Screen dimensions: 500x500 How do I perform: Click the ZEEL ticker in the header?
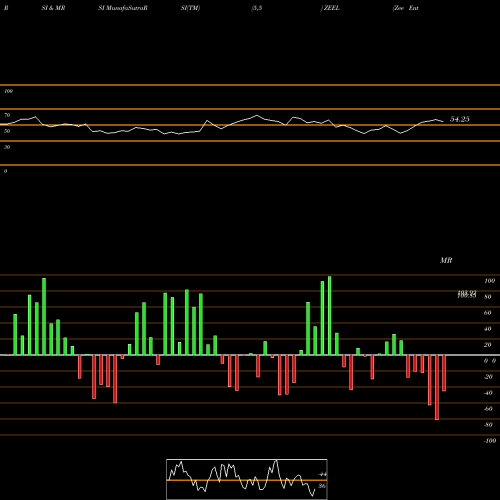click(x=332, y=8)
